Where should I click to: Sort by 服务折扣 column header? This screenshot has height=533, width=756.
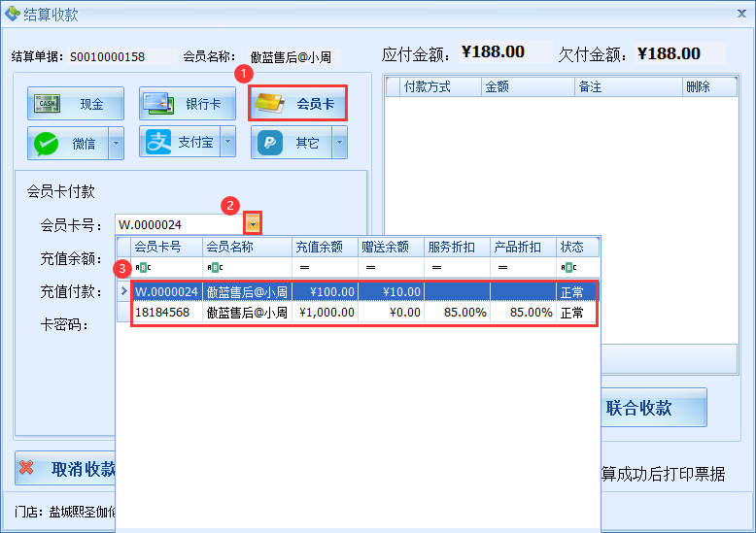(x=457, y=248)
